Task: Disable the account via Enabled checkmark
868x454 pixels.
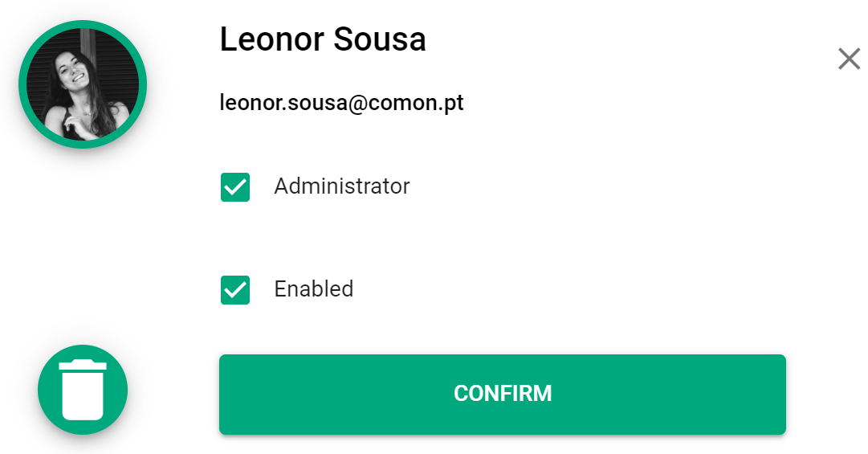Action: [x=235, y=290]
